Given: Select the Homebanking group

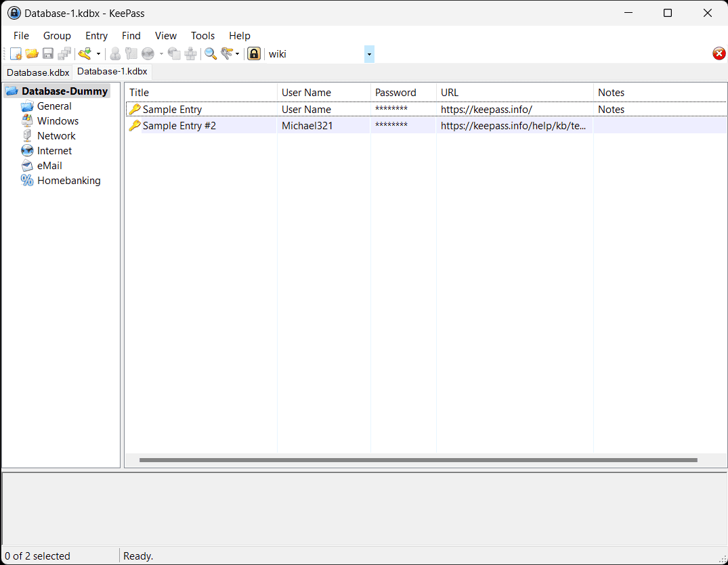Looking at the screenshot, I should [x=68, y=181].
